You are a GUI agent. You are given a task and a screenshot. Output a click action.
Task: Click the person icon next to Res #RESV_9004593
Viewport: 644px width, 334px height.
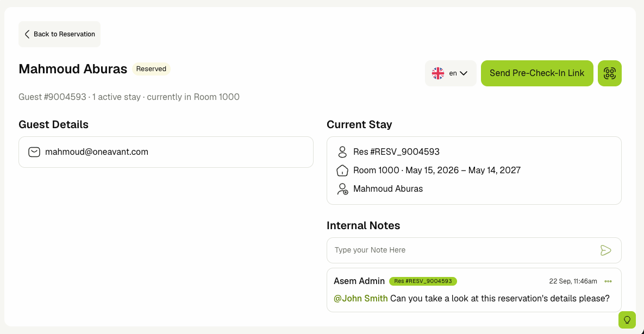[x=342, y=152]
